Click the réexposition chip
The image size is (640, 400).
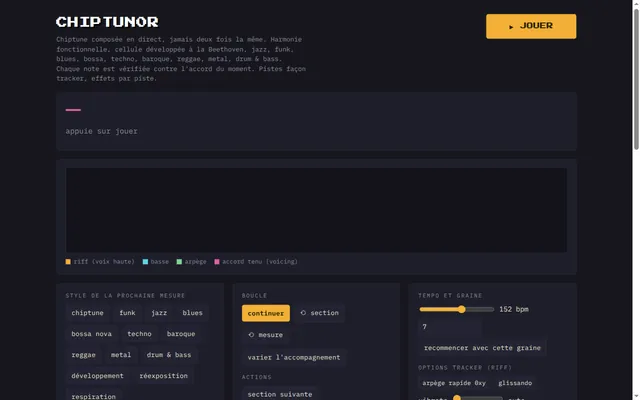[164, 376]
